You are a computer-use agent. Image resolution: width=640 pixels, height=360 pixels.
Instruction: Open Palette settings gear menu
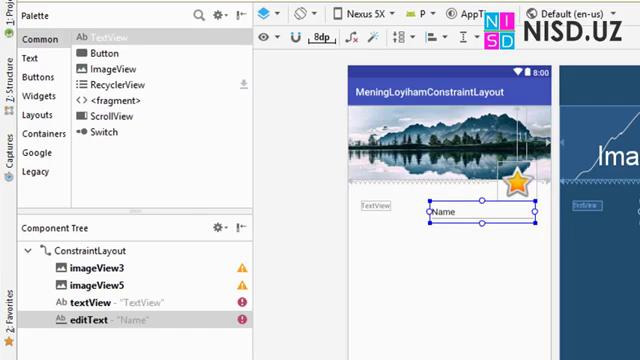(x=220, y=15)
